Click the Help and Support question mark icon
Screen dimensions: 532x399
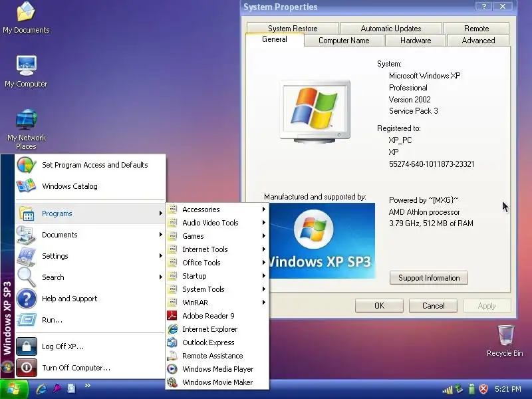click(x=27, y=299)
